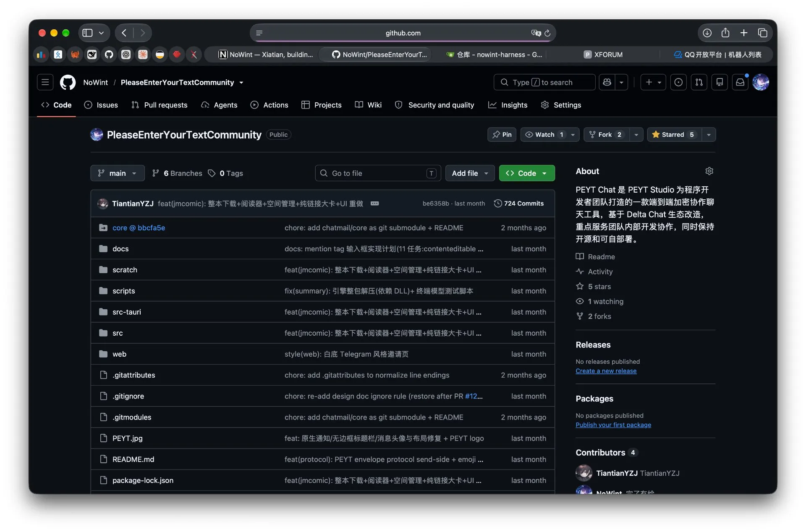Click Publish your first package link

click(x=613, y=425)
